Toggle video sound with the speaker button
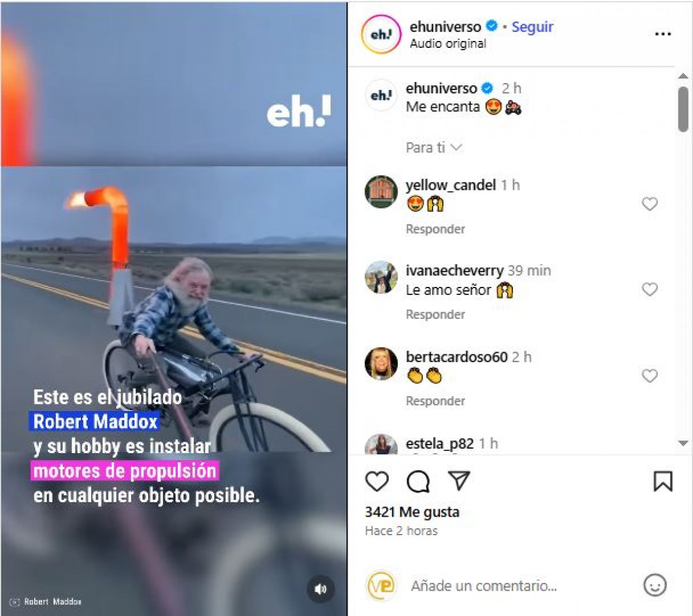The height and width of the screenshot is (616, 693). pos(321,589)
